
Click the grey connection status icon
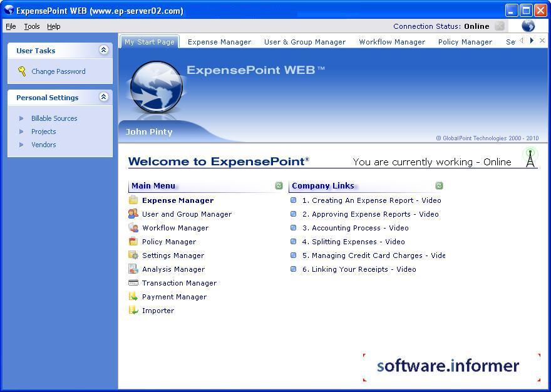pos(500,26)
